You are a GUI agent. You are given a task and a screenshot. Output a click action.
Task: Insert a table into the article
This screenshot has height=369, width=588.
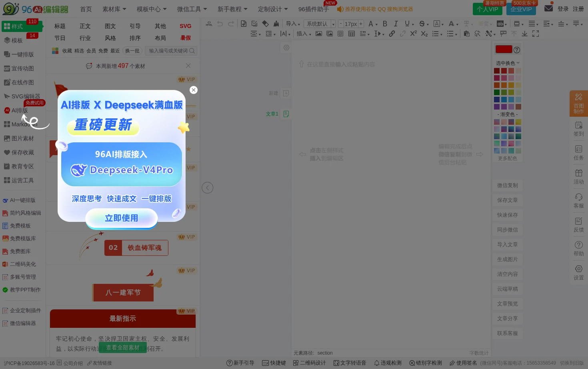[352, 34]
